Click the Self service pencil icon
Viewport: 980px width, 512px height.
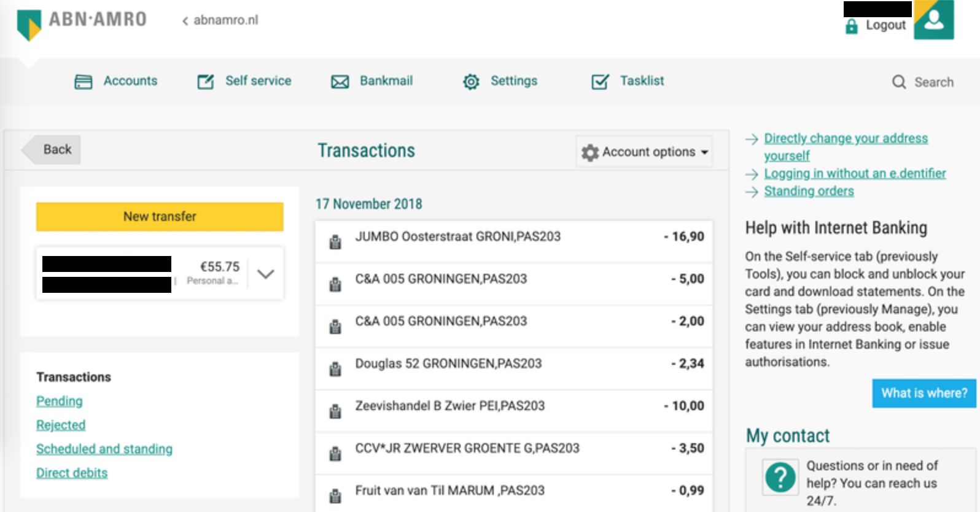[206, 82]
